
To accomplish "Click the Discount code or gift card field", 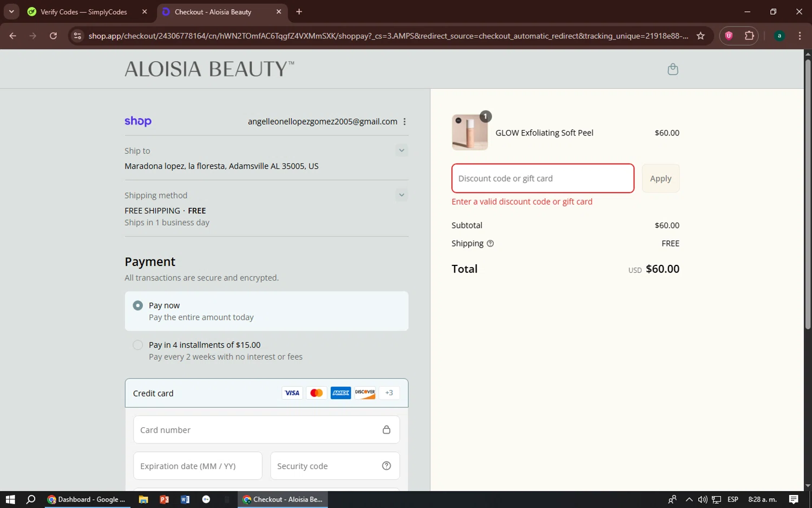I will click(542, 178).
